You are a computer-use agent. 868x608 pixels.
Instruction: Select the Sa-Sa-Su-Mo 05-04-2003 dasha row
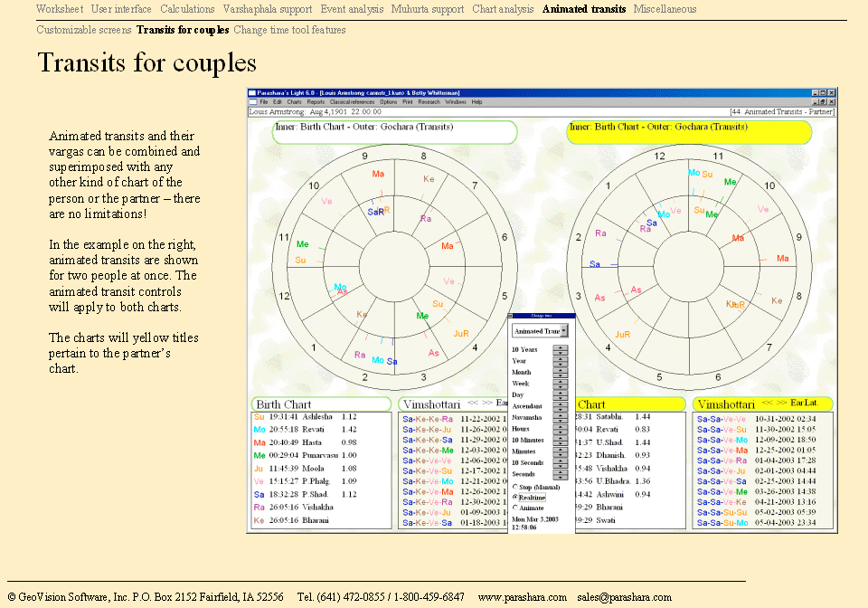tap(756, 523)
